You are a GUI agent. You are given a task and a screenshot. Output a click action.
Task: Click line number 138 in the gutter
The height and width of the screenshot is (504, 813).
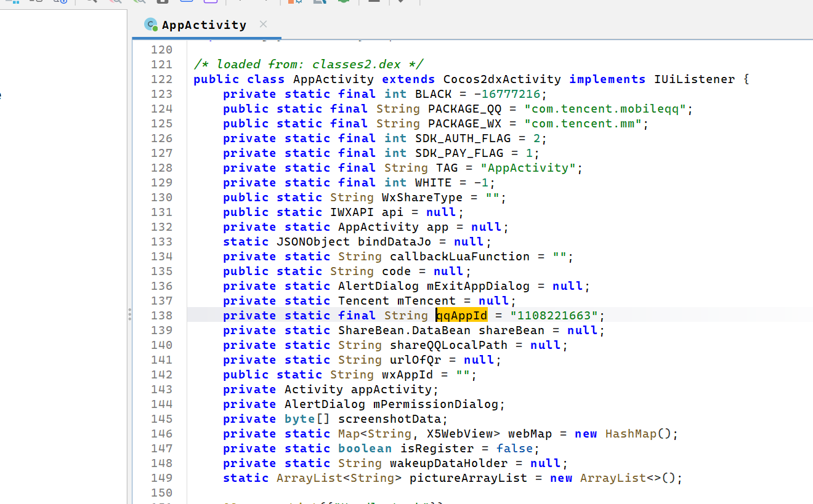[x=161, y=316]
